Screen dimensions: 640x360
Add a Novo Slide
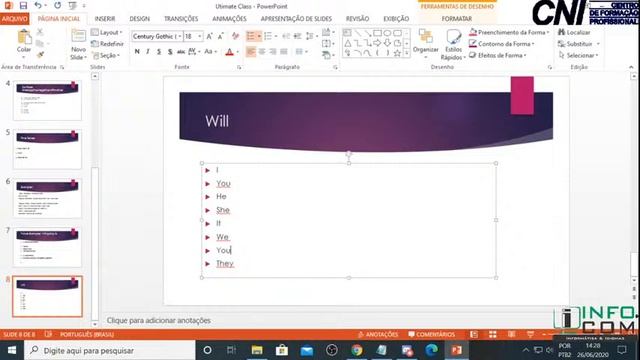[78, 45]
